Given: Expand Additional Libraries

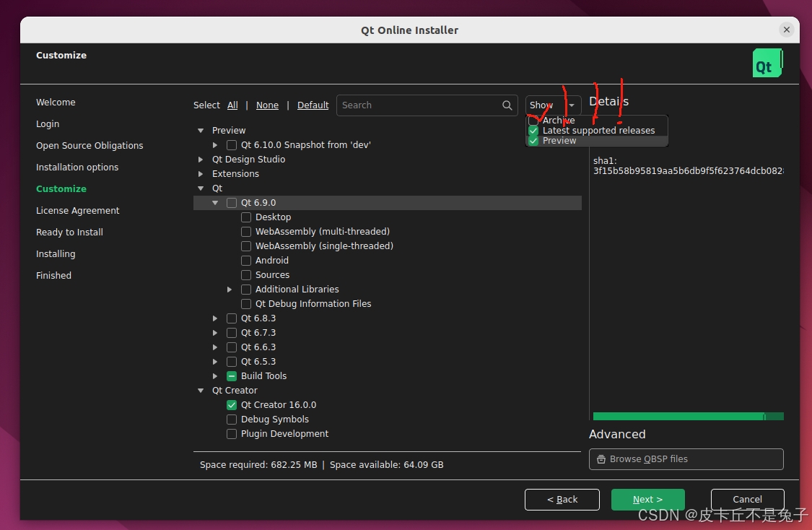Looking at the screenshot, I should click(230, 289).
